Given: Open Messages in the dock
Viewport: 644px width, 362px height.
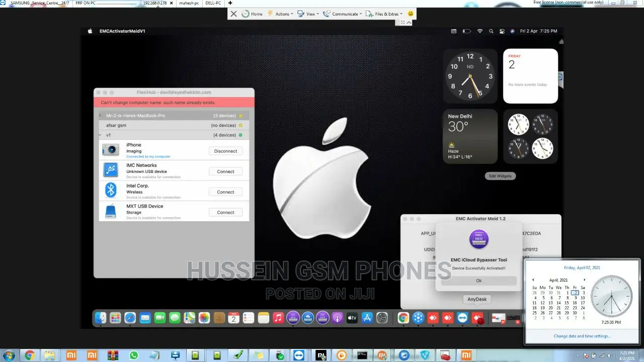Looking at the screenshot, I should pos(175,318).
